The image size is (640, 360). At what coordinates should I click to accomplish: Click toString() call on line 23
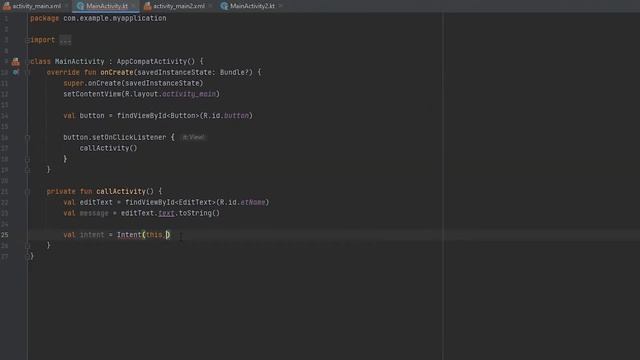click(x=199, y=213)
